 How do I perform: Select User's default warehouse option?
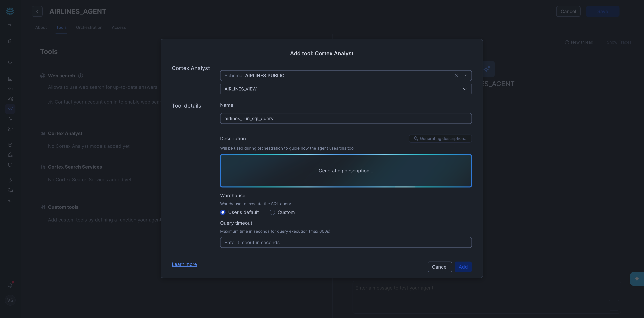point(223,212)
